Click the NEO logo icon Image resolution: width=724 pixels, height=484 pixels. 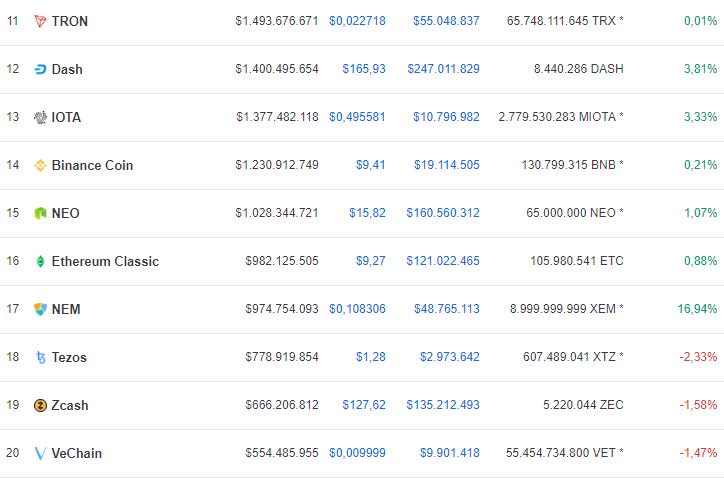pos(40,213)
